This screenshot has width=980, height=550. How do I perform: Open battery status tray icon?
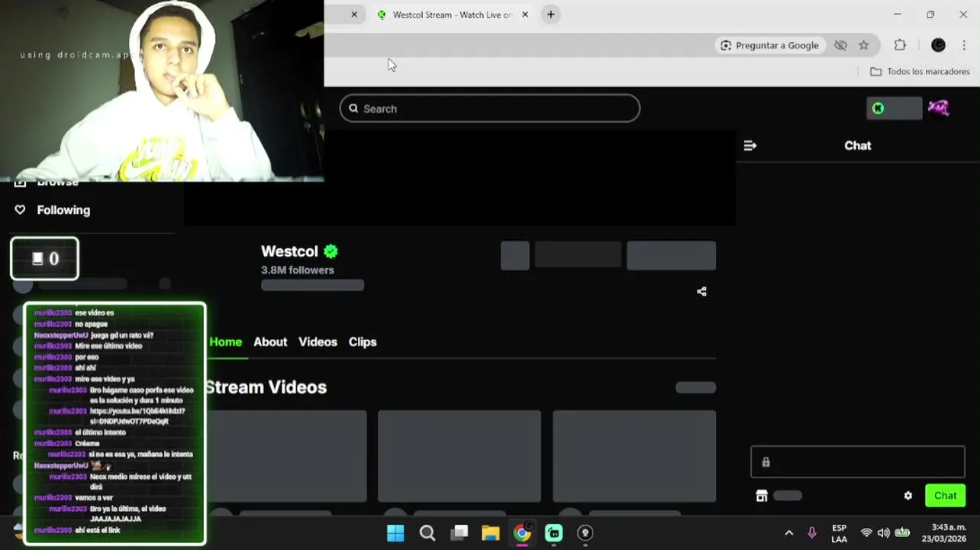coord(902,533)
